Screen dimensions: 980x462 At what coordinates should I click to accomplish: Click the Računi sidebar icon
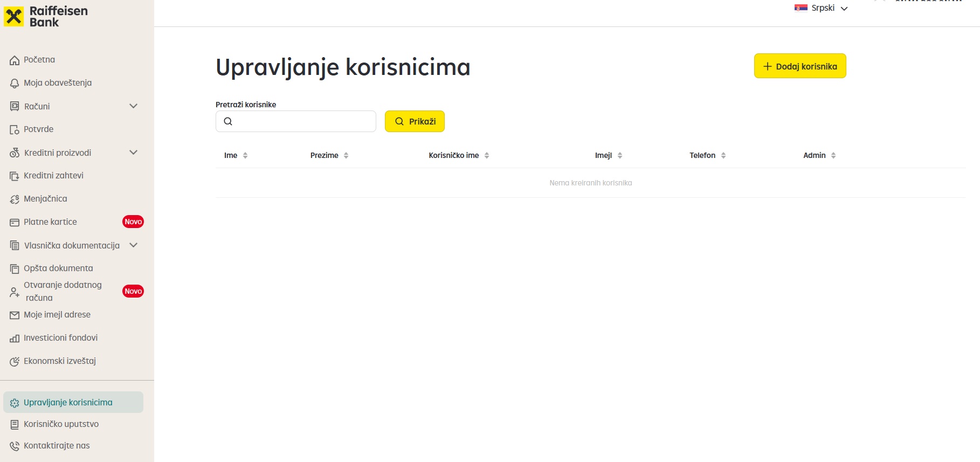tap(15, 107)
